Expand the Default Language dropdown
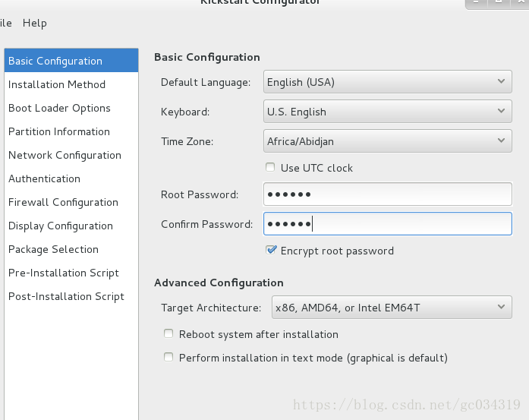 coord(387,81)
